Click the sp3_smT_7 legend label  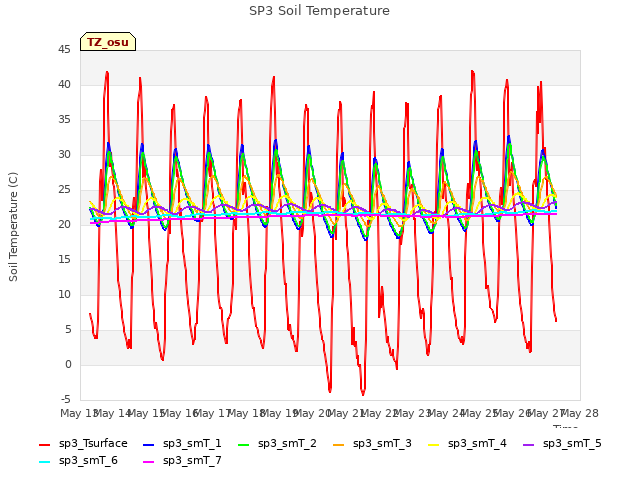[192, 460]
